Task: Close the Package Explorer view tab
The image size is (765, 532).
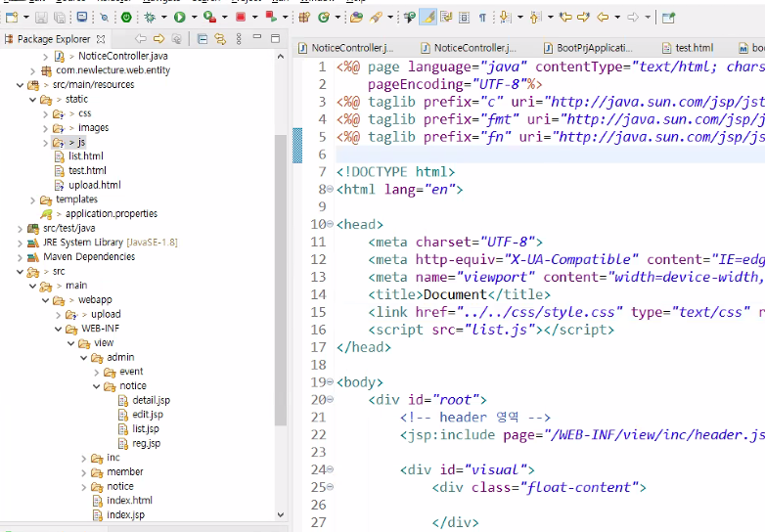Action: pyautogui.click(x=101, y=39)
